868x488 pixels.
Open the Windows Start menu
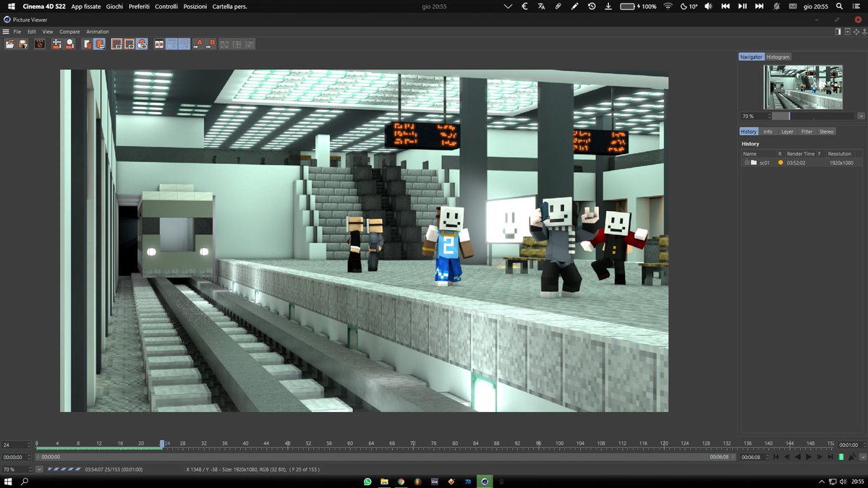(8, 481)
